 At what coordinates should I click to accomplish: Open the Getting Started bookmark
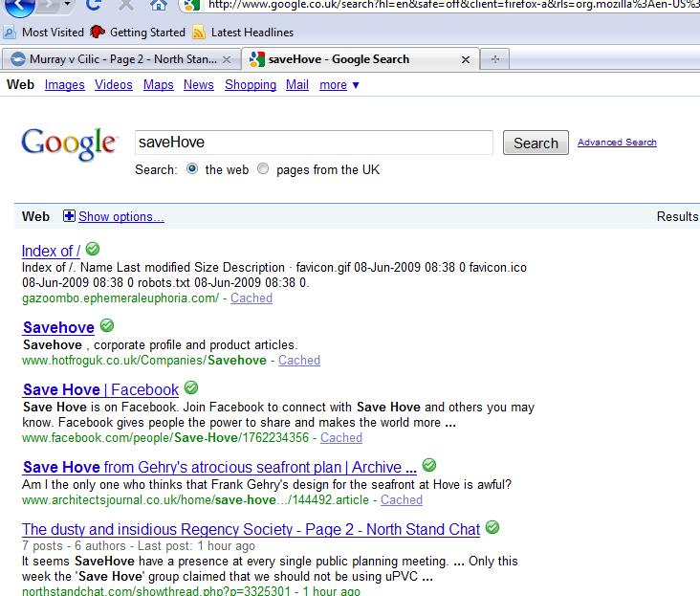[138, 33]
